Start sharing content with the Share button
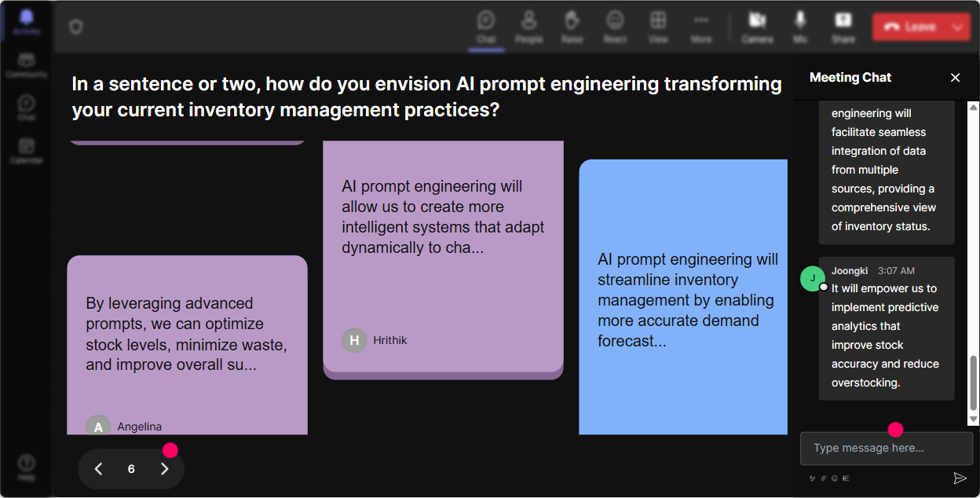This screenshot has width=980, height=498. (x=843, y=27)
